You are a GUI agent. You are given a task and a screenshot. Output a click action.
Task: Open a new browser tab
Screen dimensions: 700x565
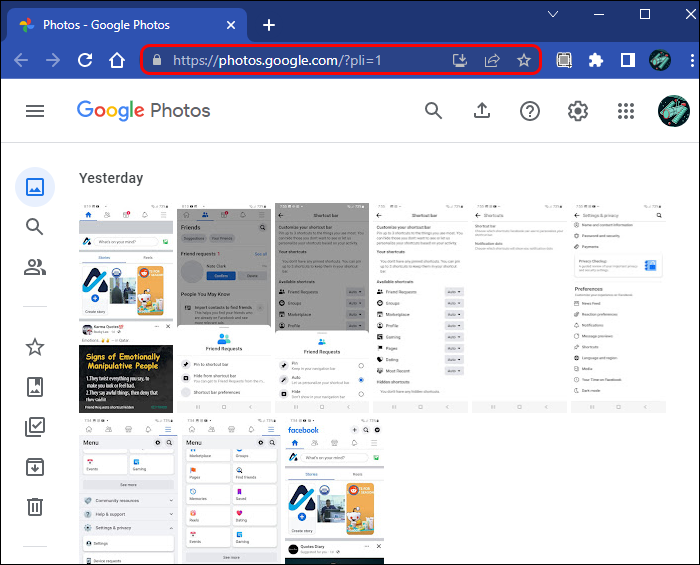click(268, 24)
